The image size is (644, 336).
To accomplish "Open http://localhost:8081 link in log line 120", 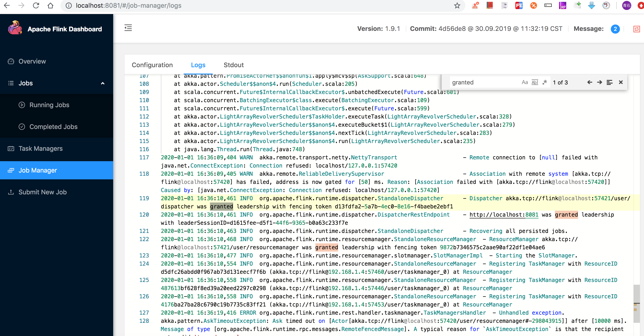I will pyautogui.click(x=504, y=215).
